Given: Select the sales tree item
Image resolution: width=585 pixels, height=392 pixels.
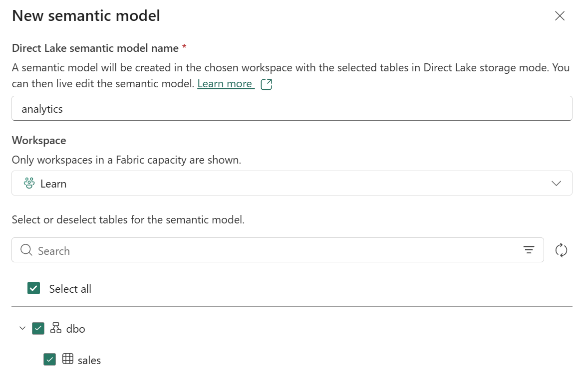Looking at the screenshot, I should click(90, 360).
